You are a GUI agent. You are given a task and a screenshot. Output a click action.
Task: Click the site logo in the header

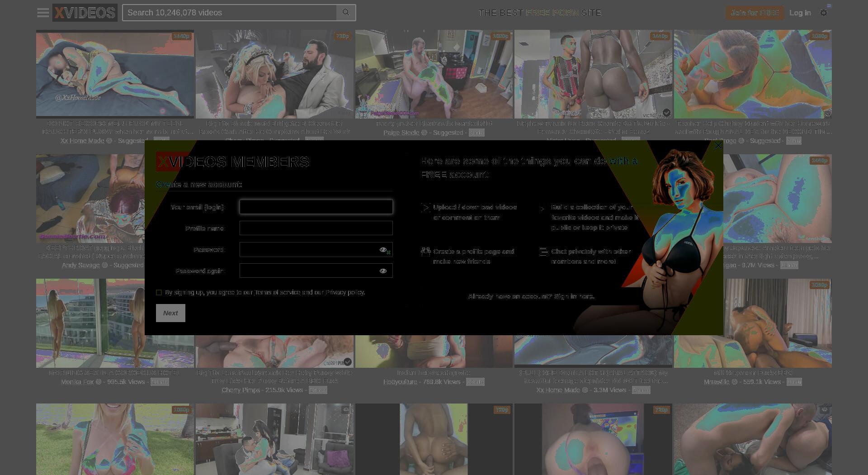[85, 13]
